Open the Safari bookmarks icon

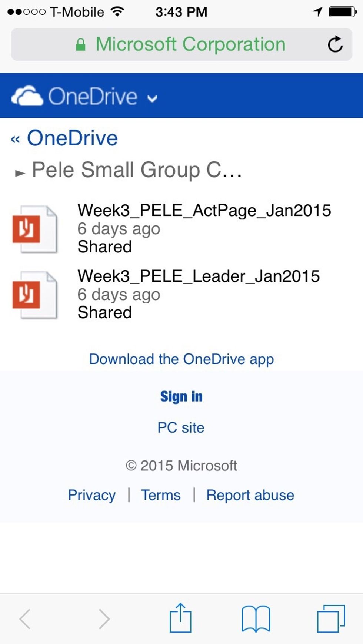(x=256, y=618)
